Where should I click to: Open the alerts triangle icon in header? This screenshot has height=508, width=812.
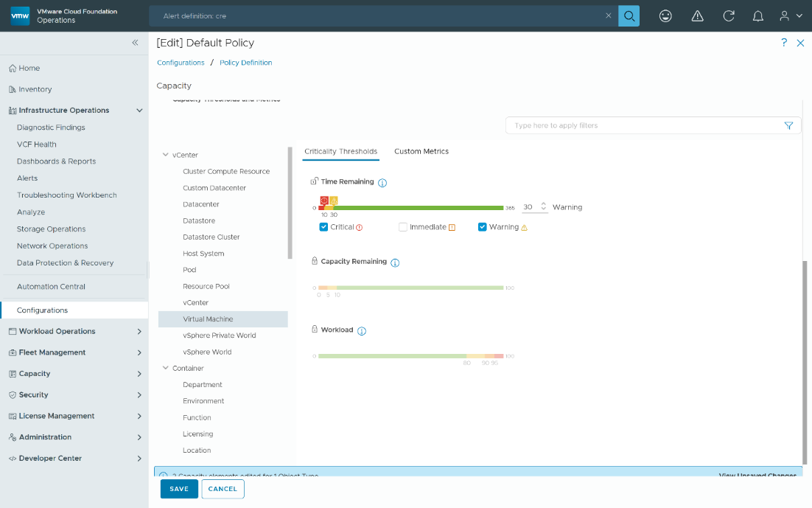tap(697, 16)
